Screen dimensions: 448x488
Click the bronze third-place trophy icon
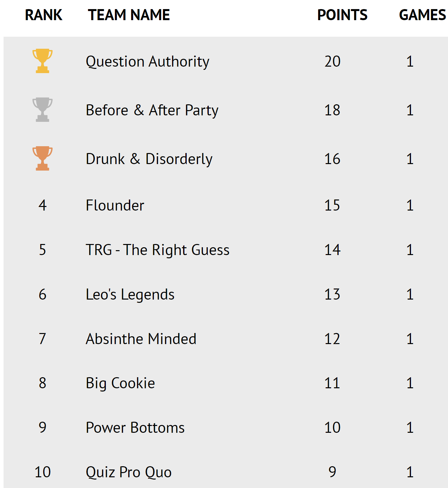(43, 159)
